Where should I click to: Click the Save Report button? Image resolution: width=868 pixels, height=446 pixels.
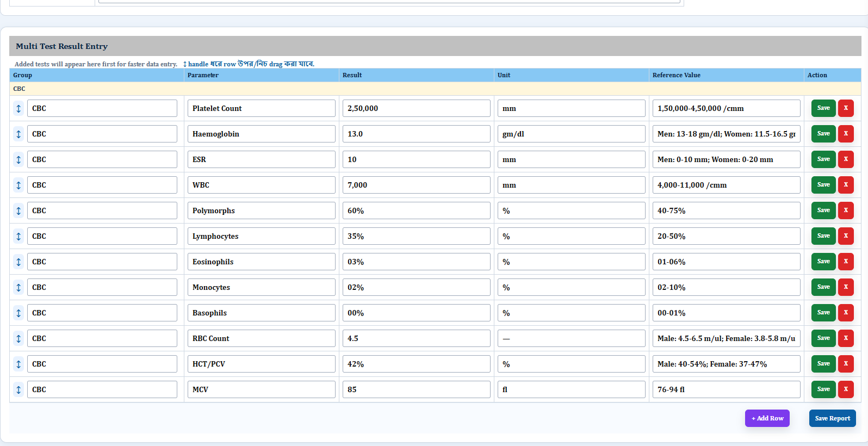coord(832,418)
